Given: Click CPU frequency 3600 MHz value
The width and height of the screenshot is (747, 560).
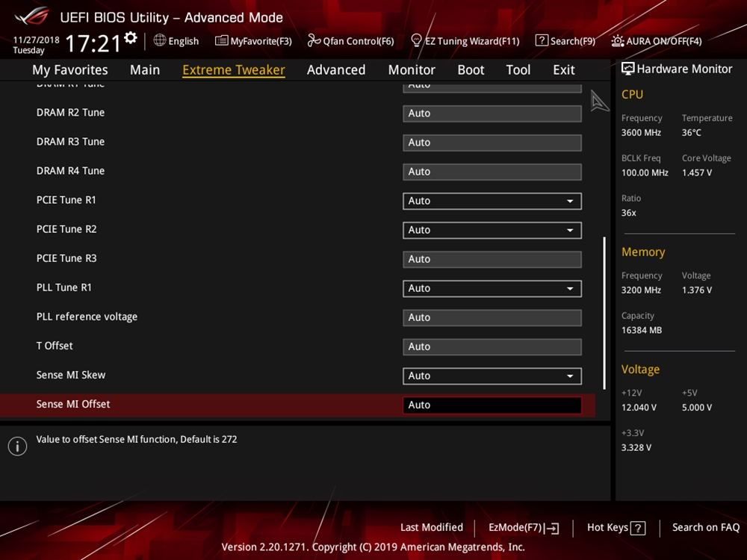Looking at the screenshot, I should tap(641, 132).
